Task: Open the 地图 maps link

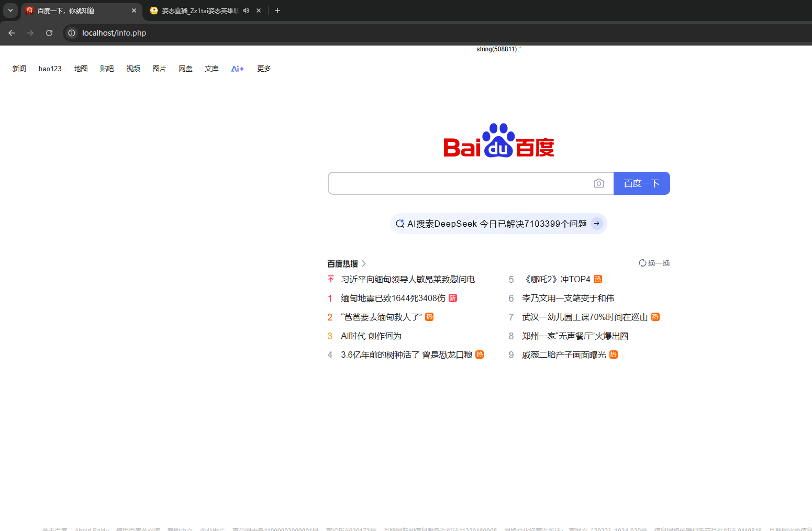Action: tap(81, 69)
